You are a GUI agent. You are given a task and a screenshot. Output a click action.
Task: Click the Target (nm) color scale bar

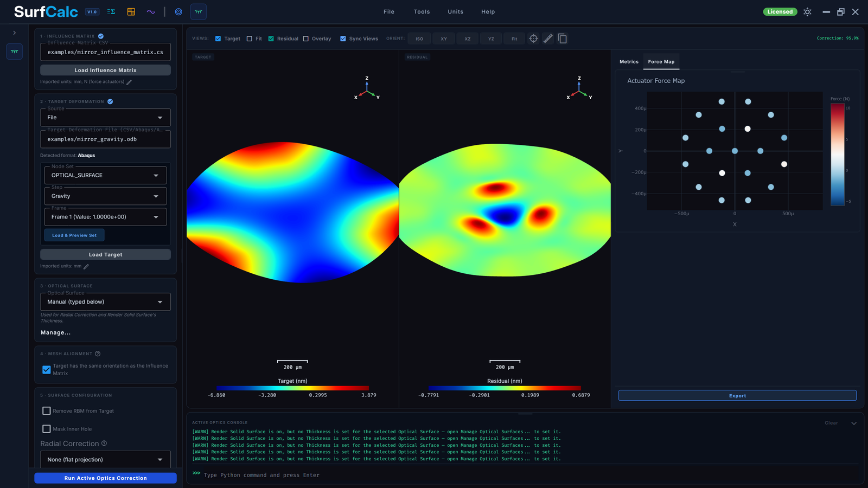pos(292,388)
